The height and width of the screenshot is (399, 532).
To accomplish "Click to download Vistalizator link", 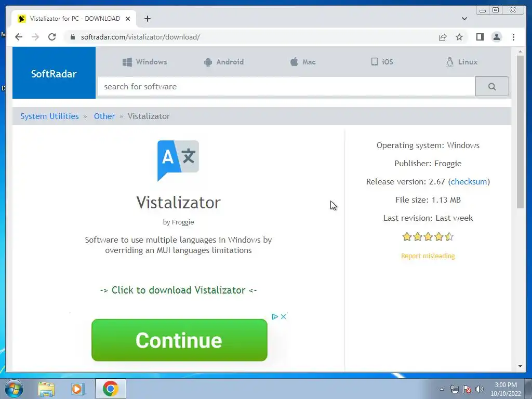I will (179, 290).
